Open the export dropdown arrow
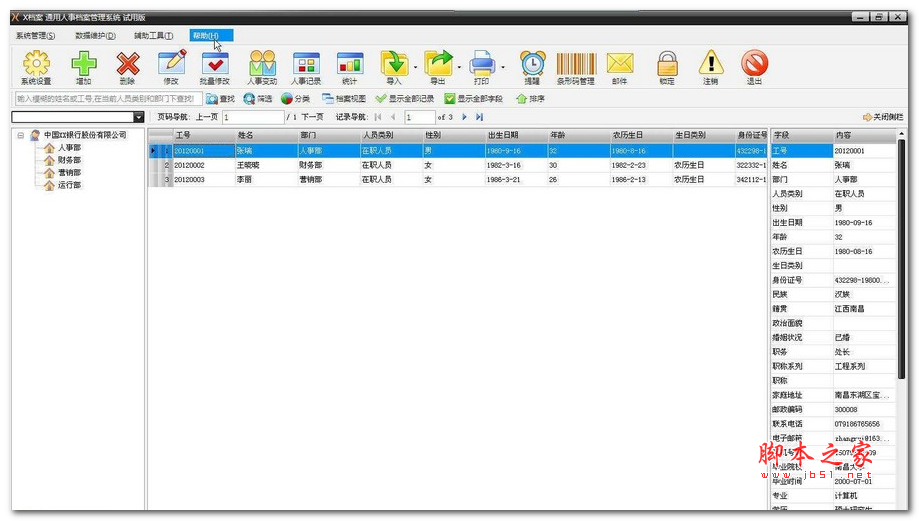This screenshot has height=521, width=919. click(459, 67)
